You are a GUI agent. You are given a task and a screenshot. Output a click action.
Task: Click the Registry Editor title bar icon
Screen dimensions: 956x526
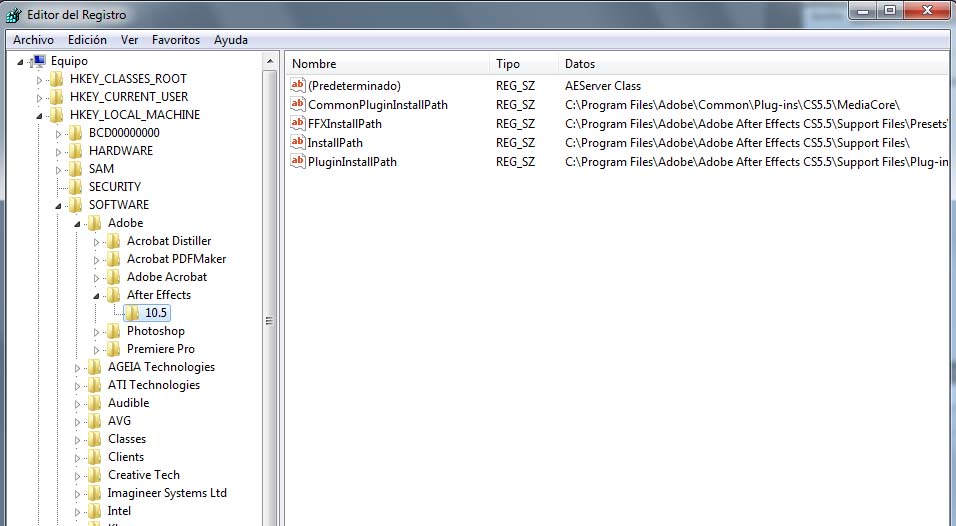(13, 15)
